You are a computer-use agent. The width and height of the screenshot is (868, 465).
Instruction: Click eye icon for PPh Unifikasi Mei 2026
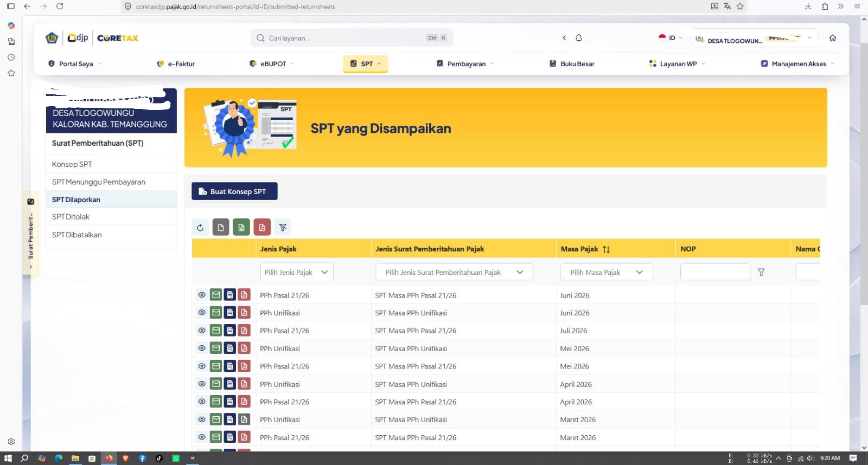coord(202,348)
